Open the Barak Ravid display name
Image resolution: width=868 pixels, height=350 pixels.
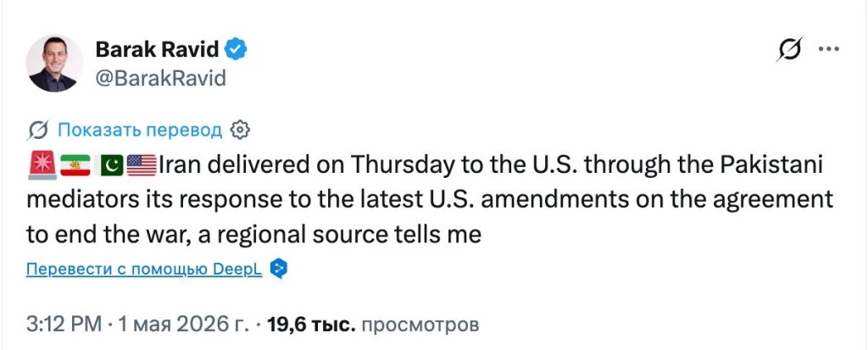(x=158, y=49)
